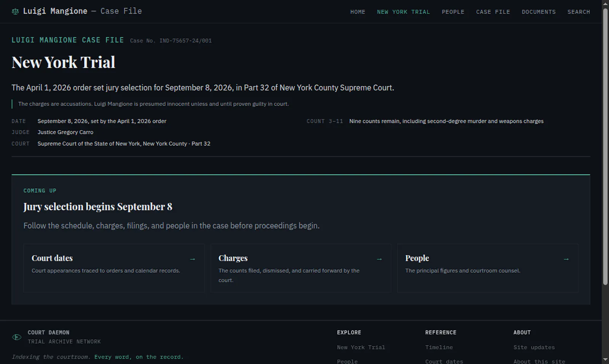
Task: Click the arrow on Charges card
Action: [379, 259]
